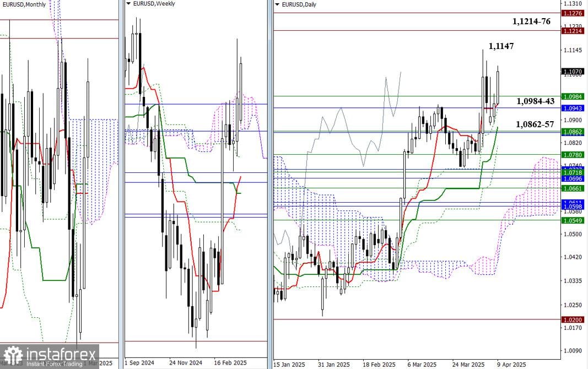The width and height of the screenshot is (588, 369).
Task: Click the 31 Jan 2025 daily date label
Action: (334, 365)
